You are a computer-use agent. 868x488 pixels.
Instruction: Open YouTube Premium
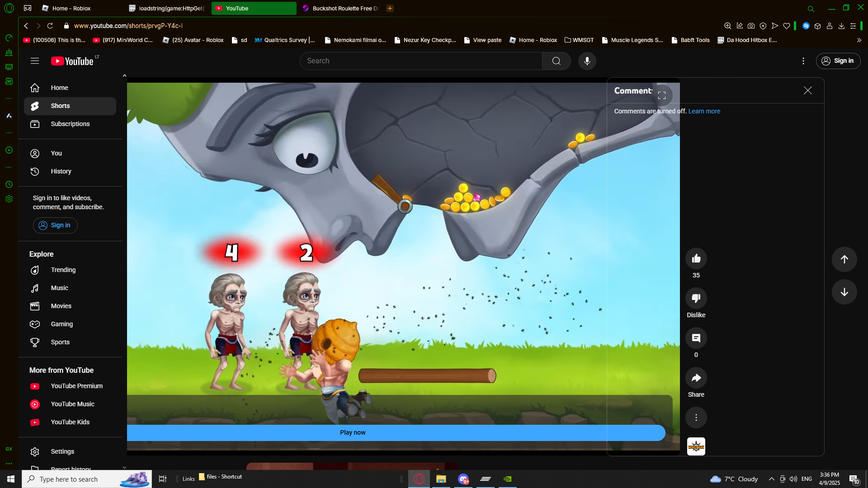pyautogui.click(x=70, y=386)
